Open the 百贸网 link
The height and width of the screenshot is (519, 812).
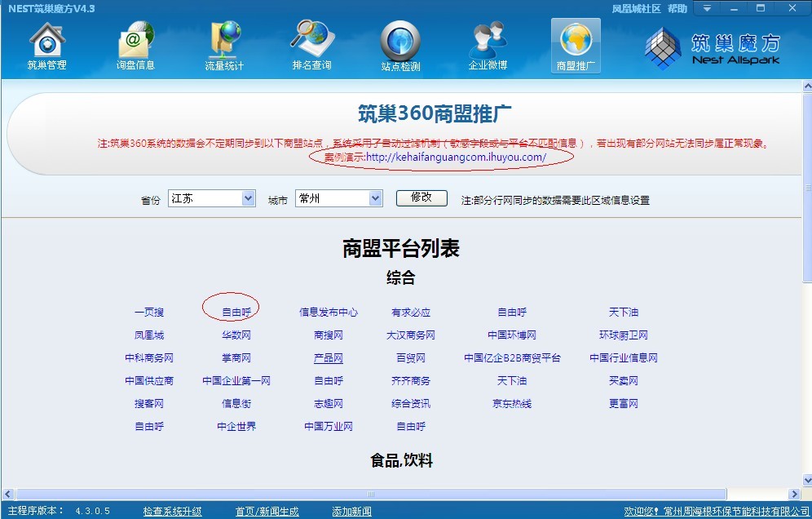[x=411, y=357]
